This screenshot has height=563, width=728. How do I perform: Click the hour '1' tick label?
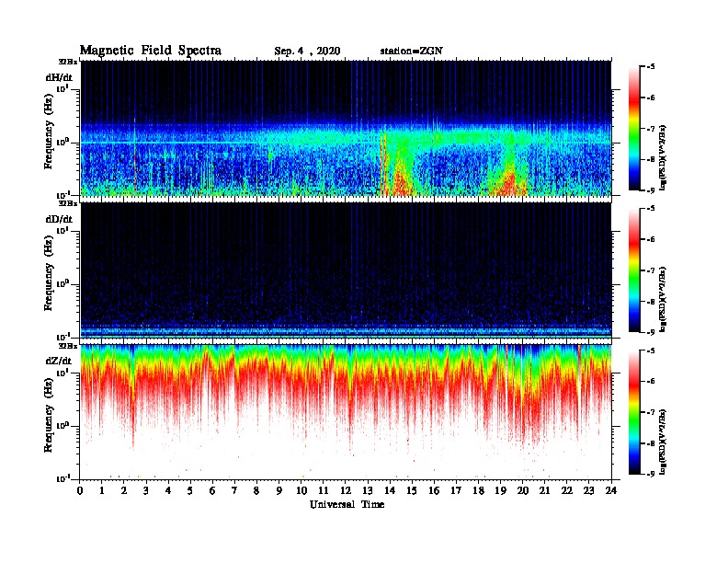coord(102,491)
